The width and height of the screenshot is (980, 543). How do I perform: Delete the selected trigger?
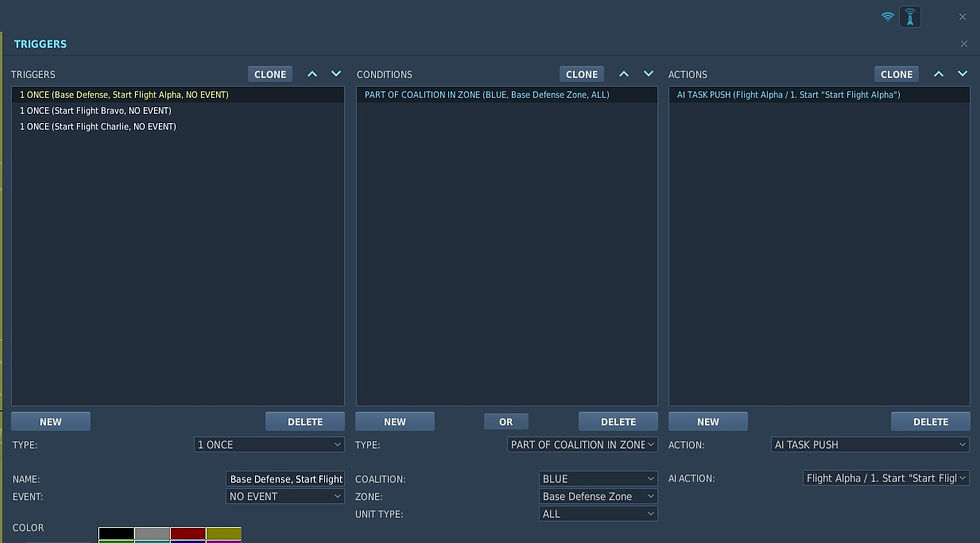305,422
